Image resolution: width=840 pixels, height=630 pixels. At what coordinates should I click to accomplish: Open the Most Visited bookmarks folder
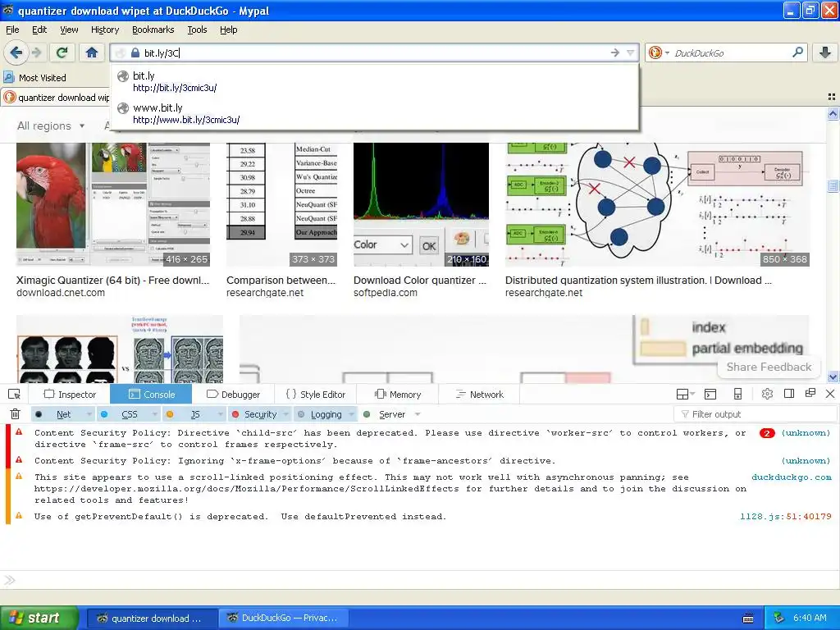35,78
